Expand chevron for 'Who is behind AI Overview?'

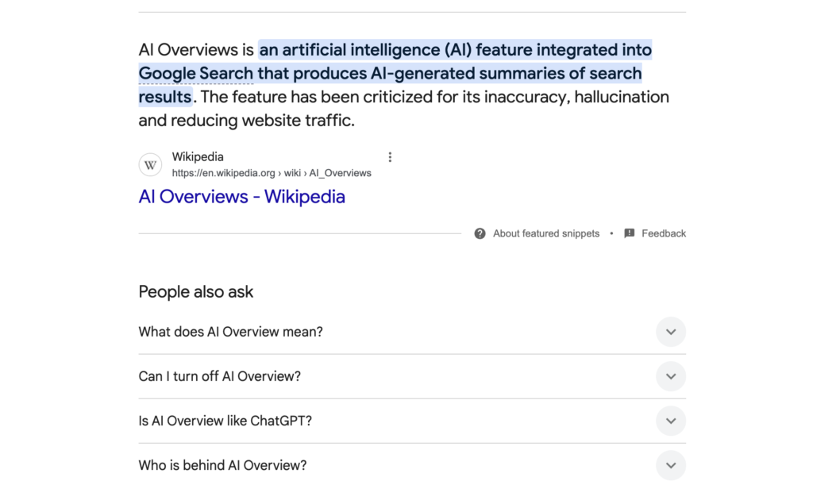tap(671, 466)
